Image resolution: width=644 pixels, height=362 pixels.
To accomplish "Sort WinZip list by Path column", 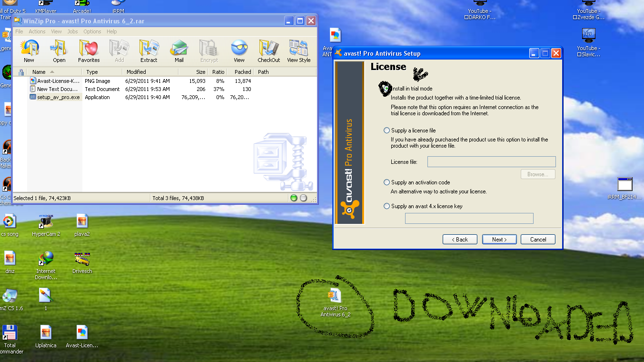I will coord(285,72).
